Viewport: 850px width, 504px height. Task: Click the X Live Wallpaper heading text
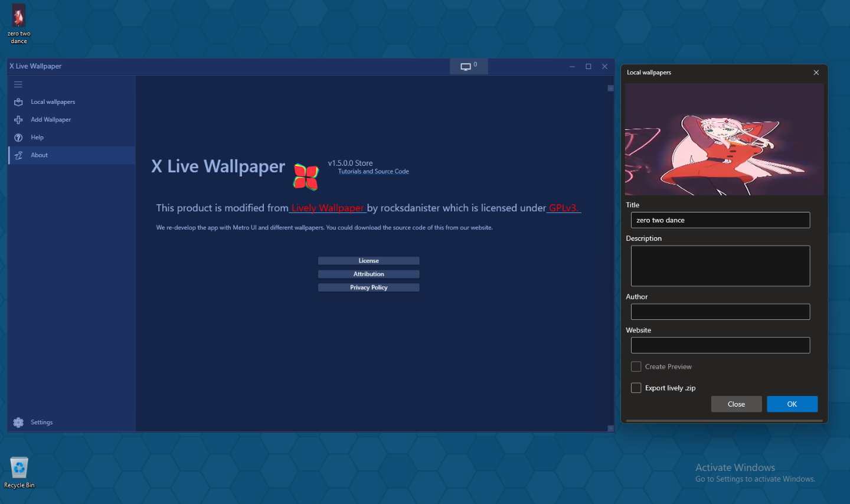pyautogui.click(x=218, y=166)
